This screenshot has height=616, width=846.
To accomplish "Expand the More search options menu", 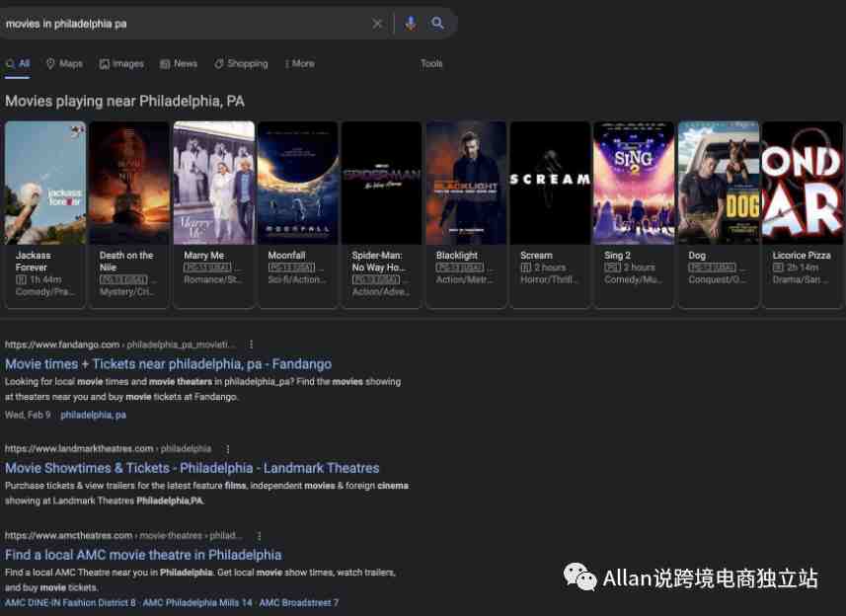I will (x=299, y=63).
